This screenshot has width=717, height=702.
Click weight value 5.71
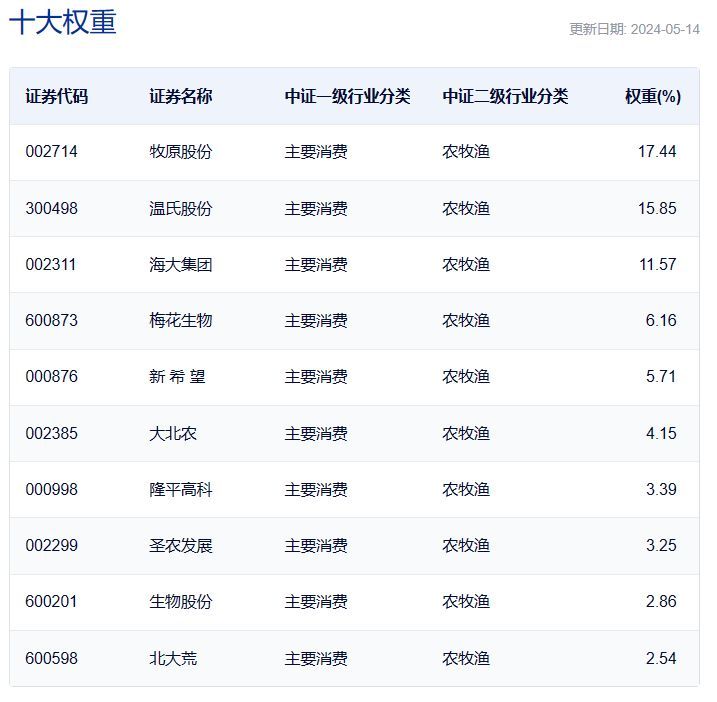(x=661, y=376)
